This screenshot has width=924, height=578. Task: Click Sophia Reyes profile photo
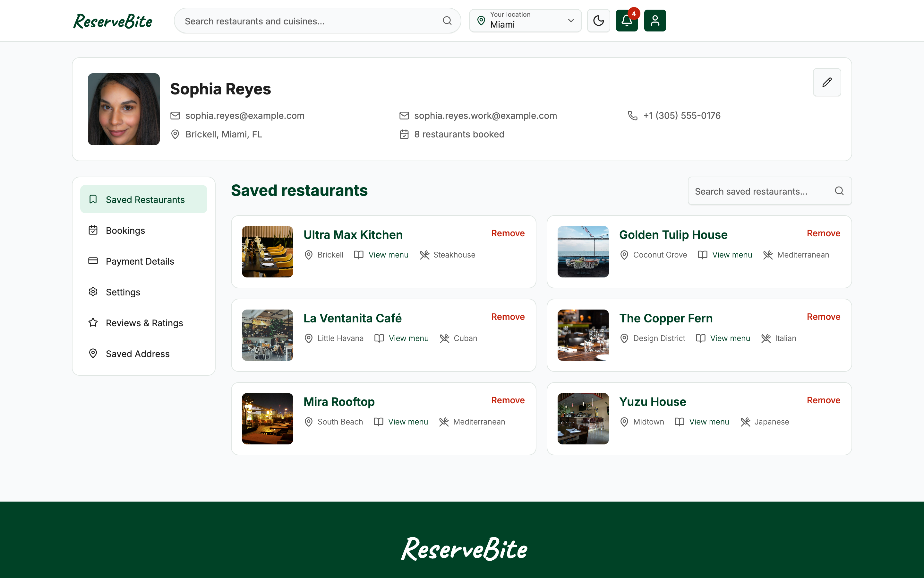tap(124, 109)
